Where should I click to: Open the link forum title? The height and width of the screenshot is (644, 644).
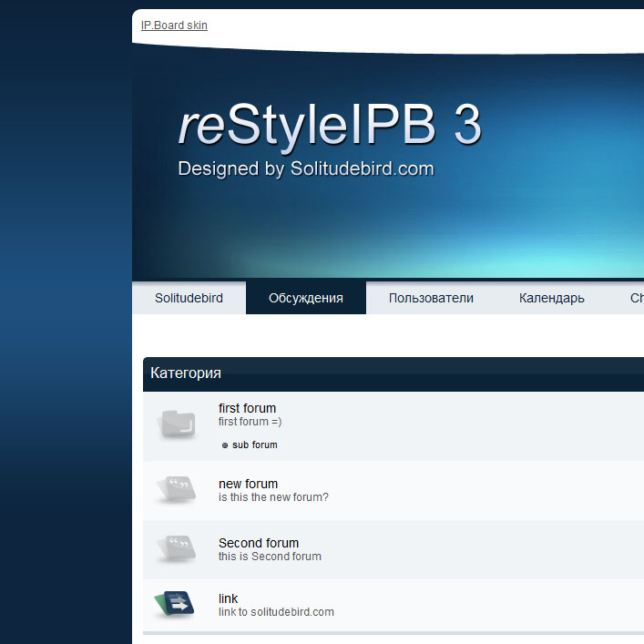228,598
